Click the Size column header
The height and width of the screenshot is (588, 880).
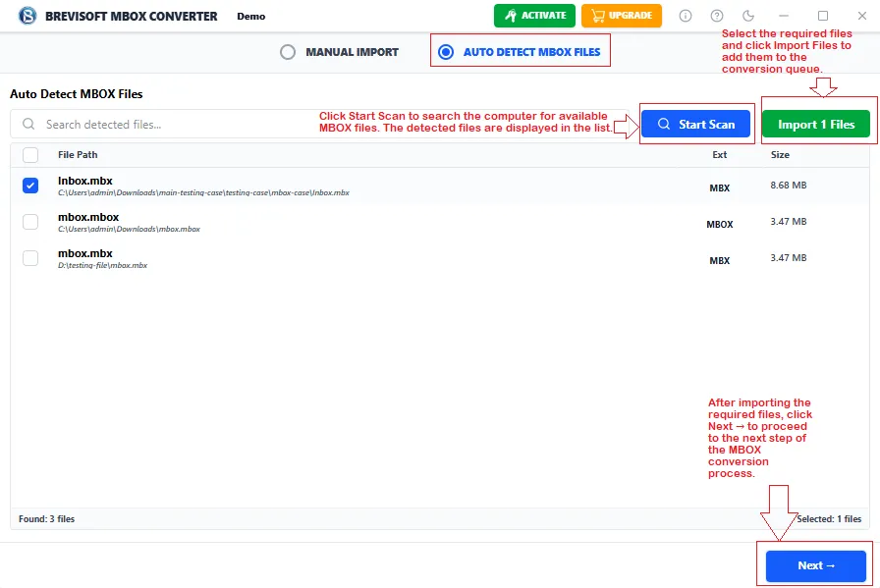click(780, 155)
